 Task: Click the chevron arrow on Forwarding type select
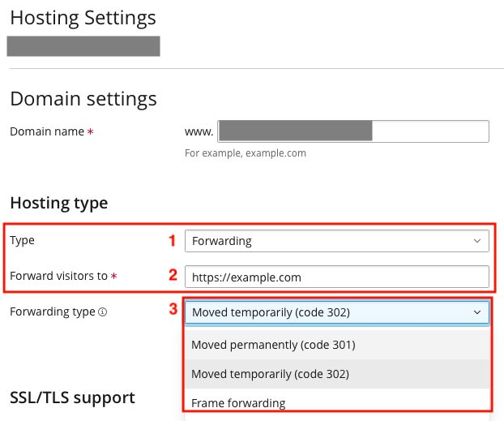coord(476,312)
